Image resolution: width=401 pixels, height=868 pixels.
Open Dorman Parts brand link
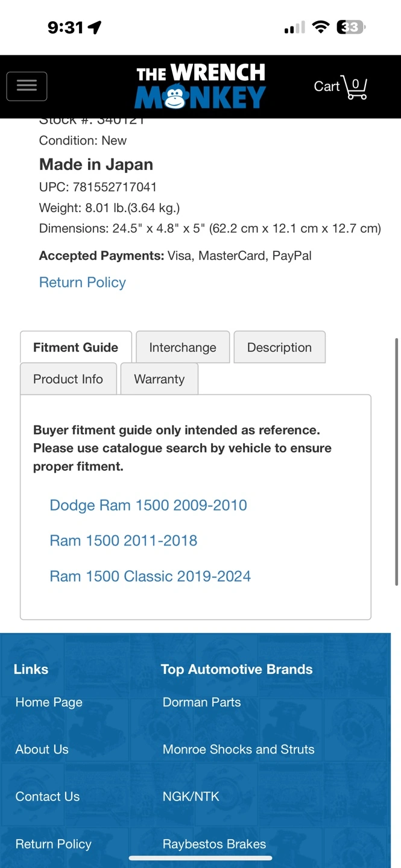[x=202, y=702]
